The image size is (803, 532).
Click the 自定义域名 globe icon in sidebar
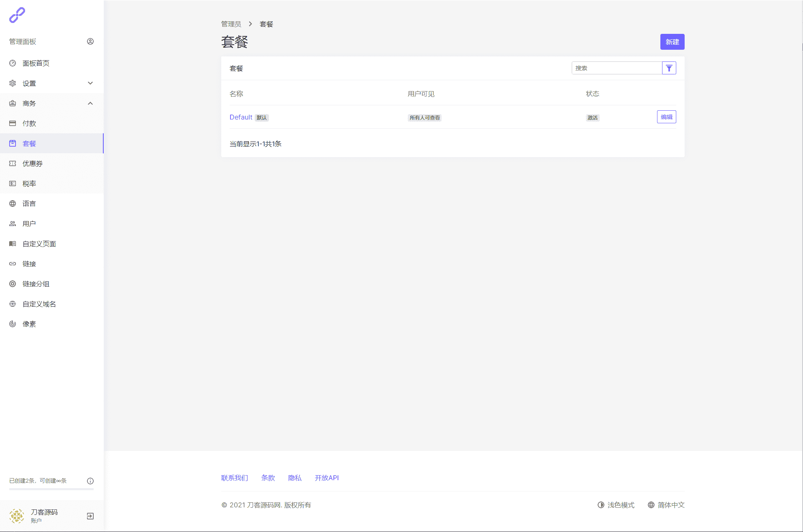13,304
